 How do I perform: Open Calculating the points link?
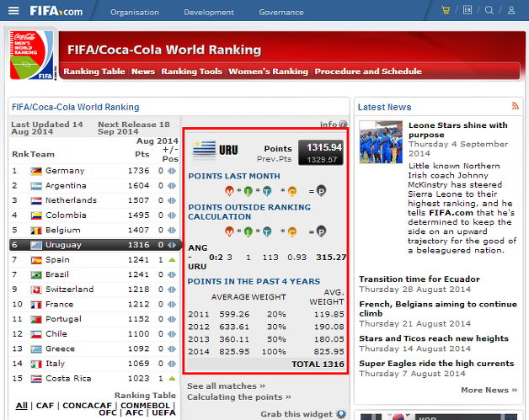(239, 397)
